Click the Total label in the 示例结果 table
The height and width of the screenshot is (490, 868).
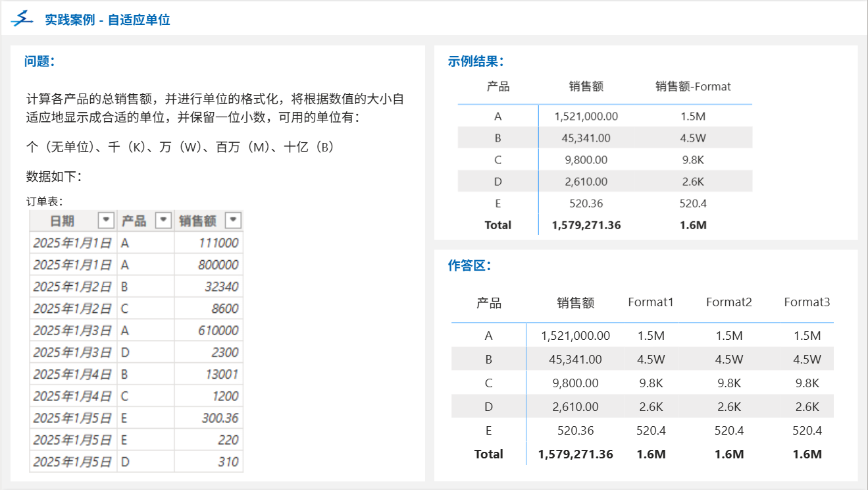click(498, 225)
